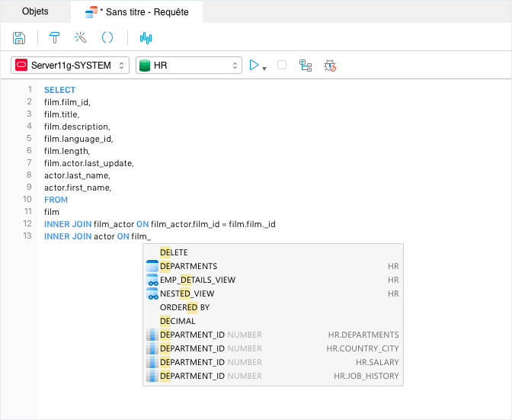Click film.actor.last_update, on line 7

[x=89, y=163]
